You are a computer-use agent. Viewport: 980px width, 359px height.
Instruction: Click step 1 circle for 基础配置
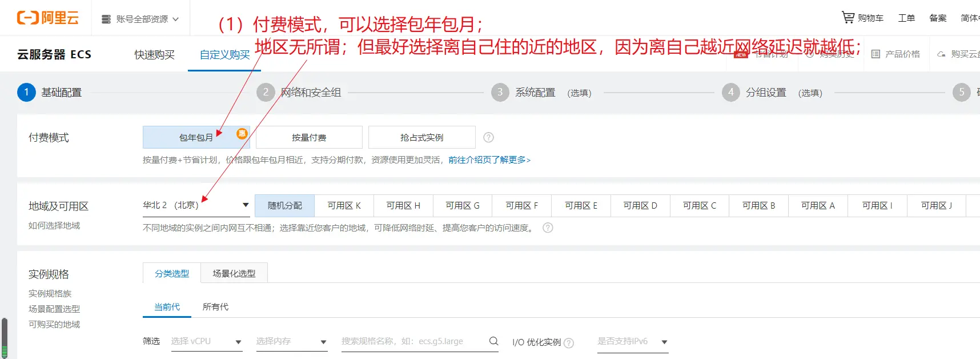pyautogui.click(x=26, y=92)
